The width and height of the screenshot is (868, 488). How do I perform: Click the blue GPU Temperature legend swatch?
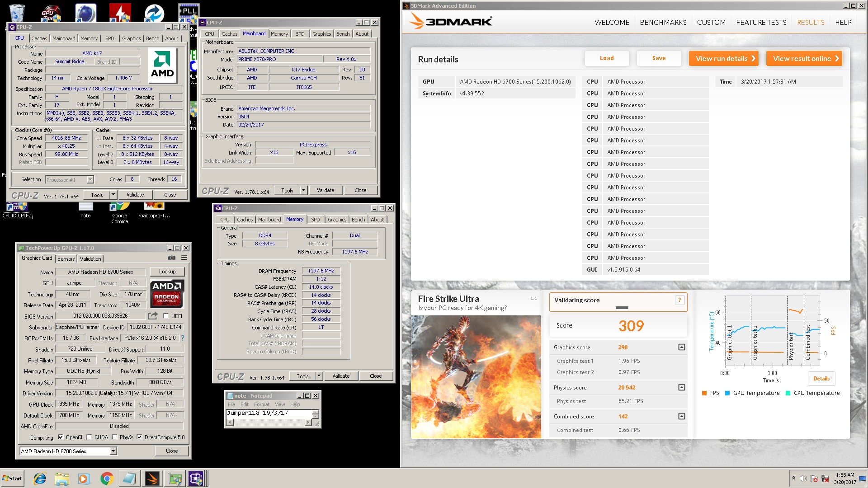(x=727, y=393)
